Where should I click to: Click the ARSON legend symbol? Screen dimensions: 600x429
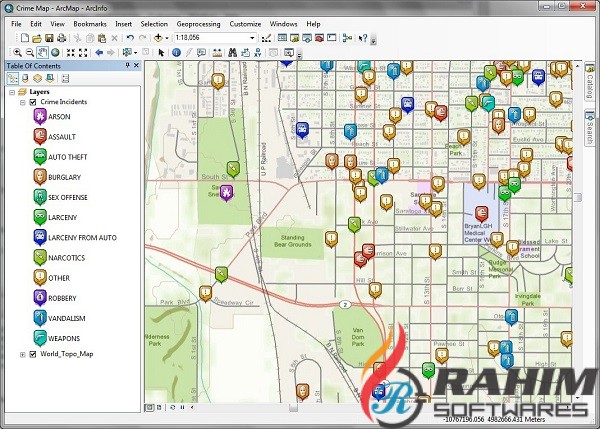(39, 117)
